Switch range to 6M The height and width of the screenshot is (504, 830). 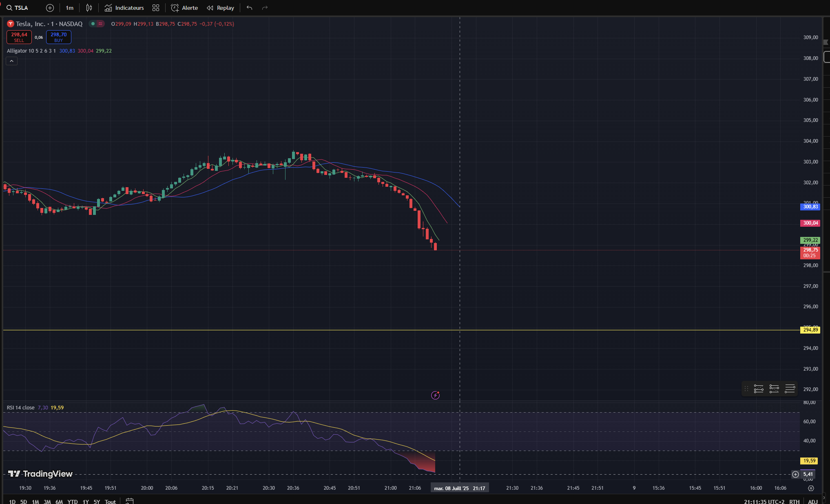pyautogui.click(x=59, y=502)
